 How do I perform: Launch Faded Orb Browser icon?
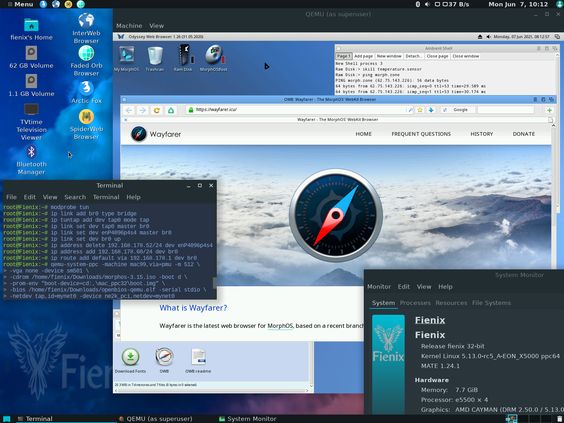pyautogui.click(x=86, y=53)
